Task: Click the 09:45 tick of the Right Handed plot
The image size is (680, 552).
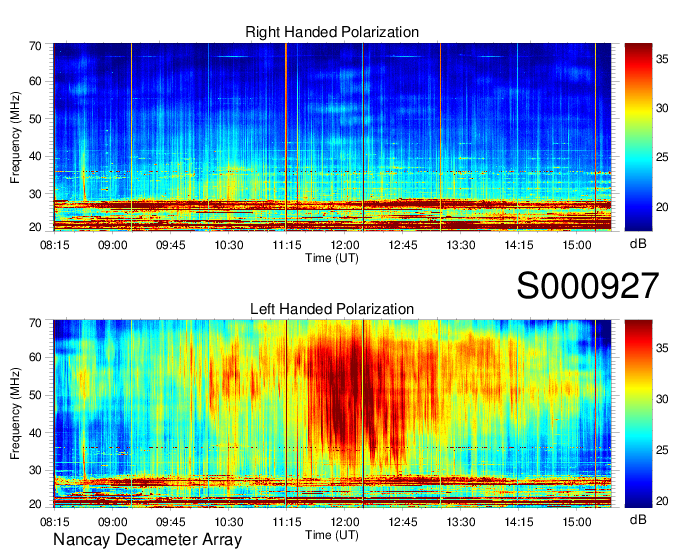Action: [171, 245]
